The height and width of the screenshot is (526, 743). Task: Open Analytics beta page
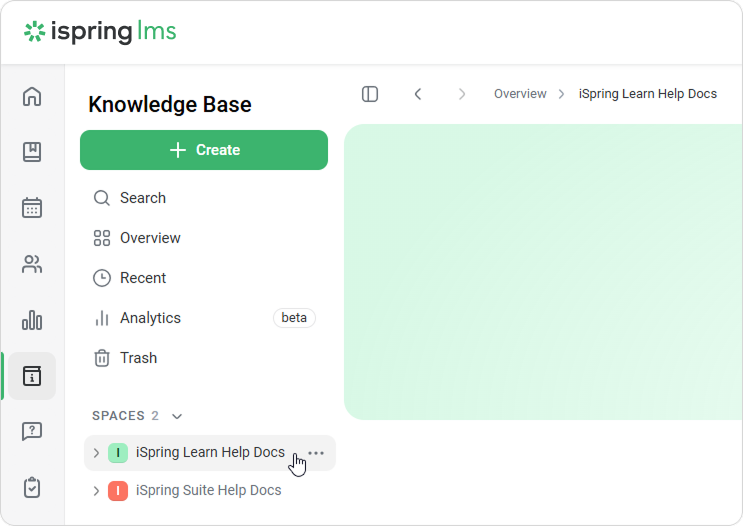tap(150, 318)
